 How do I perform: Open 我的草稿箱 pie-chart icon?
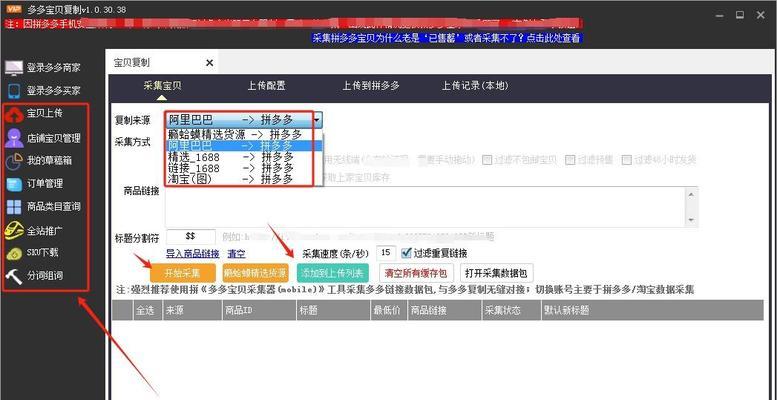click(14, 161)
